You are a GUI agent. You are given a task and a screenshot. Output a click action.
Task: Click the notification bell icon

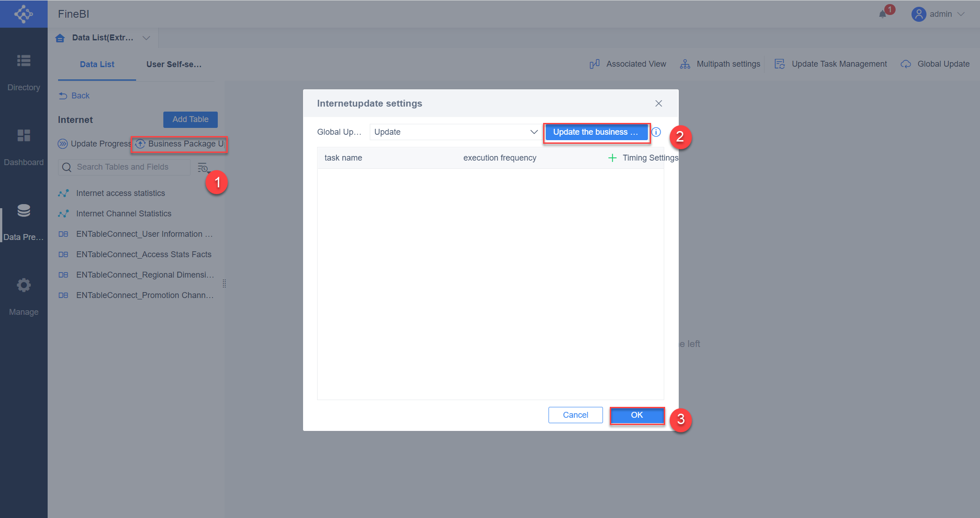pos(882,14)
